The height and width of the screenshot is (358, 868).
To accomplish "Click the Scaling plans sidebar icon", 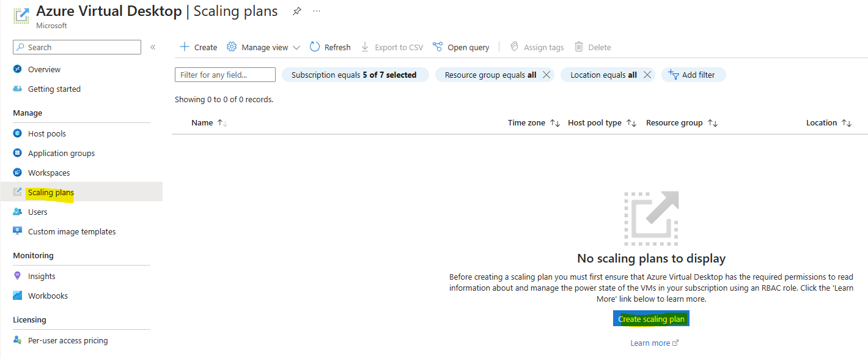I will (x=17, y=192).
